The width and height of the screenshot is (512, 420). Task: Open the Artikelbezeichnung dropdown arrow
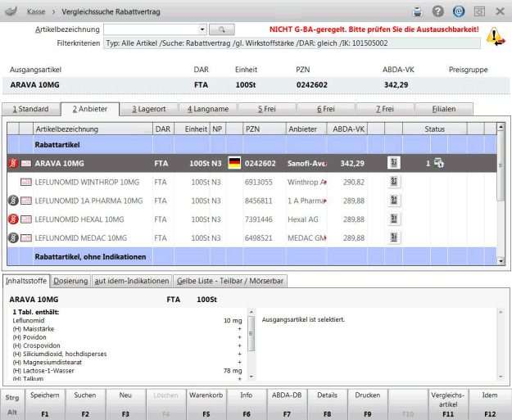coord(202,29)
